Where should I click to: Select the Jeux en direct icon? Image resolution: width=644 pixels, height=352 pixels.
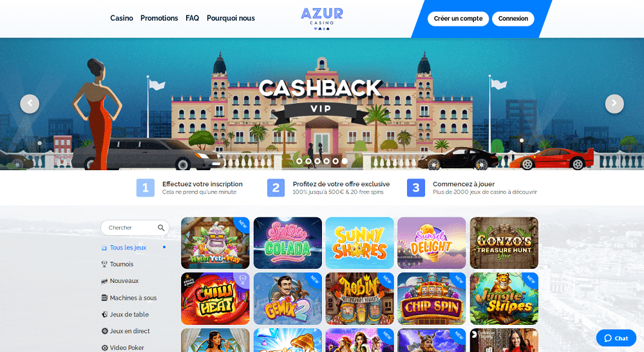[x=104, y=331]
